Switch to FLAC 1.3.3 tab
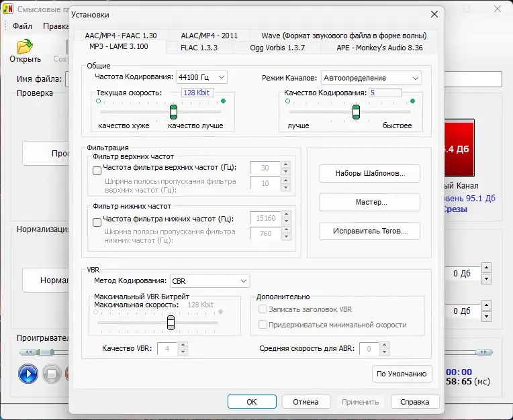 pyautogui.click(x=199, y=48)
